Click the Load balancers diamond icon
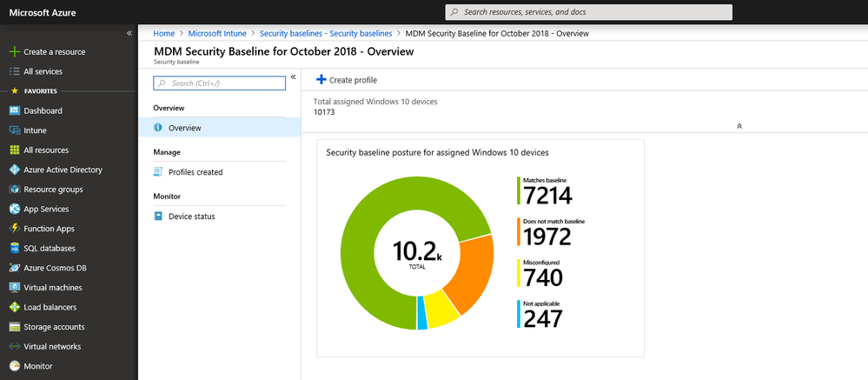The image size is (868, 380). click(15, 308)
